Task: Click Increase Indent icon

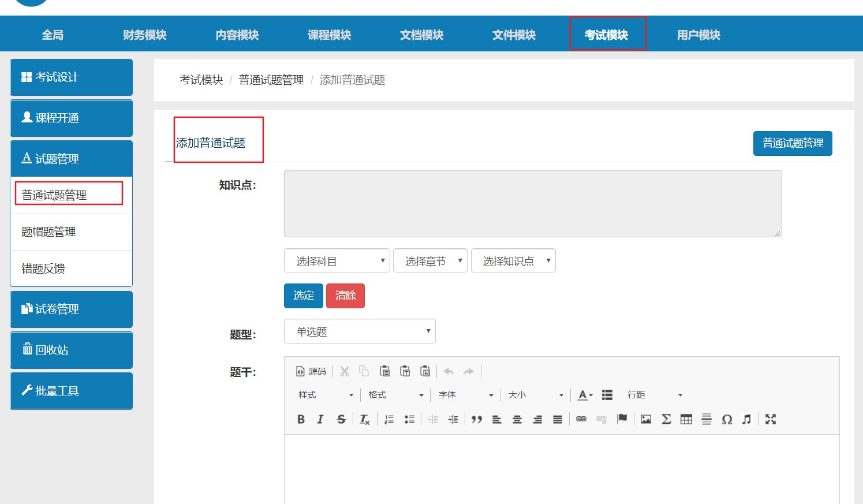Action: (x=453, y=419)
